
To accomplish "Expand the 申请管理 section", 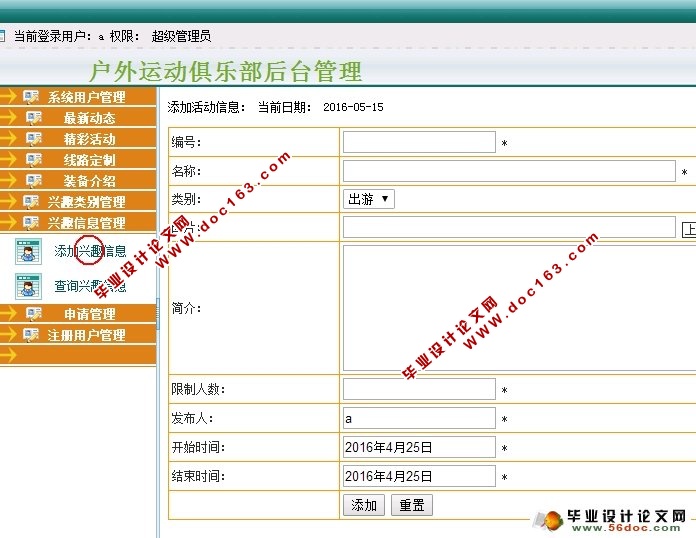I will click(90, 314).
